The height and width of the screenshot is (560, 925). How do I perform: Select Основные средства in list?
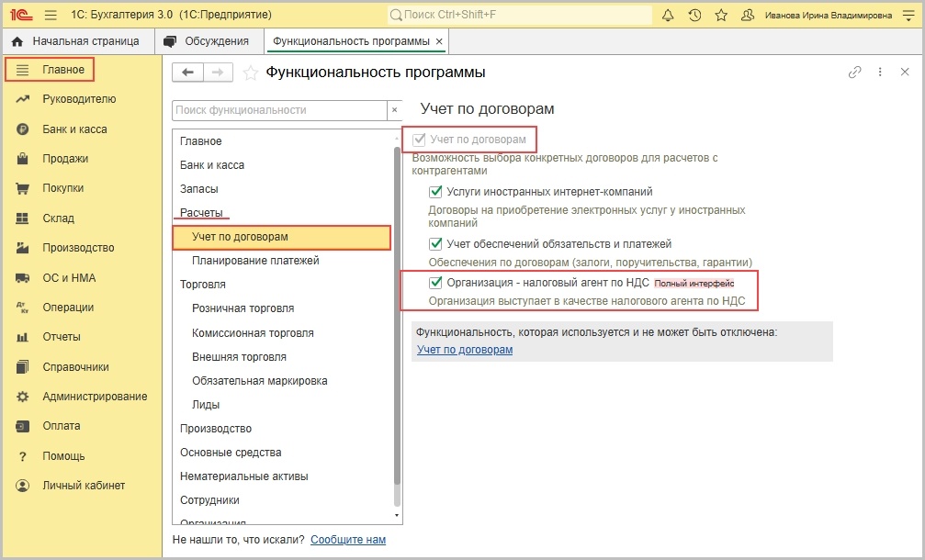(x=231, y=452)
